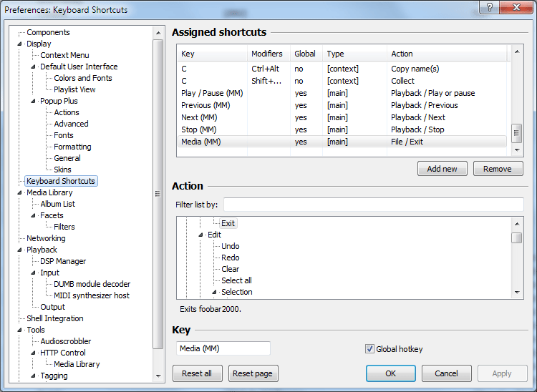Select the Play / Pause (MM) shortcut row
The width and height of the screenshot is (537, 392).
point(213,93)
